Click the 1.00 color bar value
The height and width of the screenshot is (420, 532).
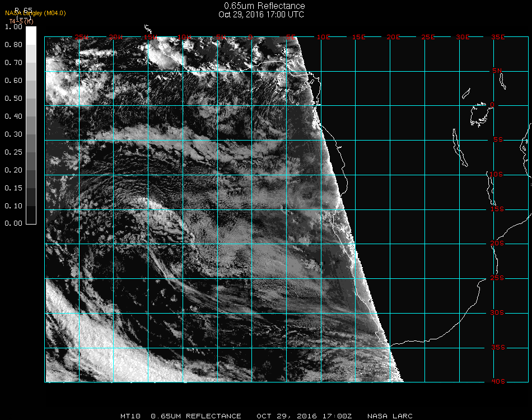pos(13,26)
